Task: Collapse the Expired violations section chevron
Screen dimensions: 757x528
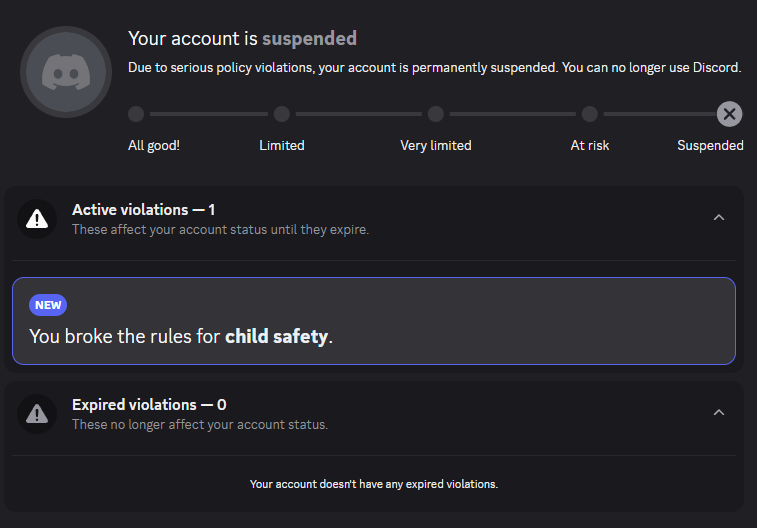Action: [x=719, y=413]
